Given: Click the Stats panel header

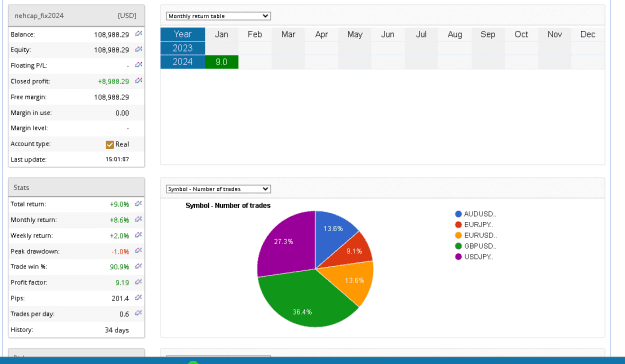Looking at the screenshot, I should coord(77,187).
